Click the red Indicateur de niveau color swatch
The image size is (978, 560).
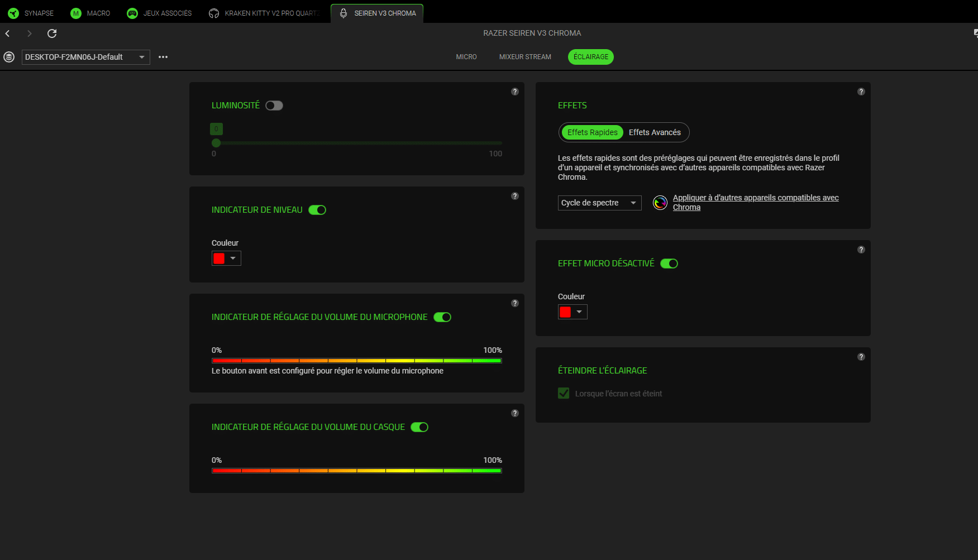219,258
